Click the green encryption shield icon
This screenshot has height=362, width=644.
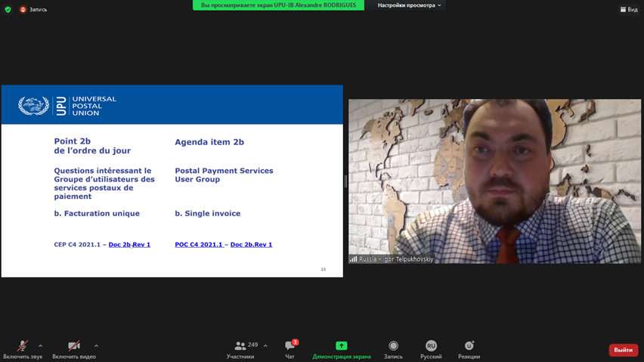pos(8,9)
